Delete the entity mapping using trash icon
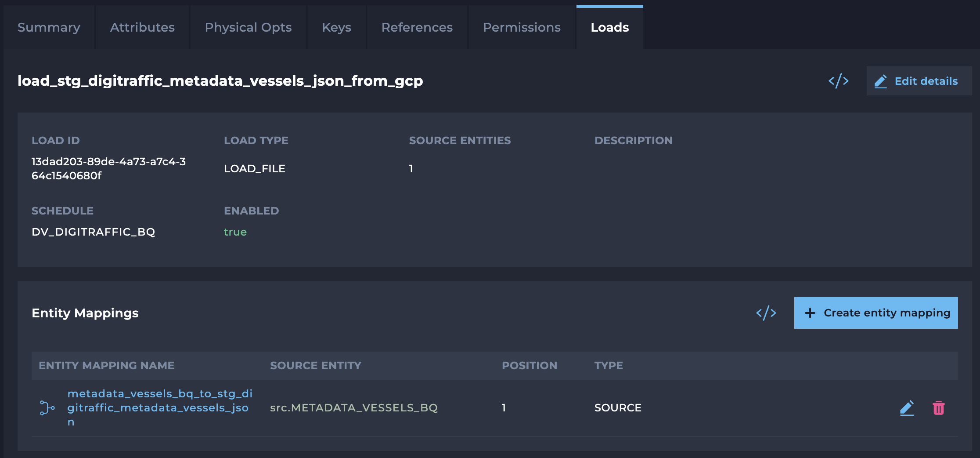Image resolution: width=980 pixels, height=458 pixels. (x=938, y=408)
